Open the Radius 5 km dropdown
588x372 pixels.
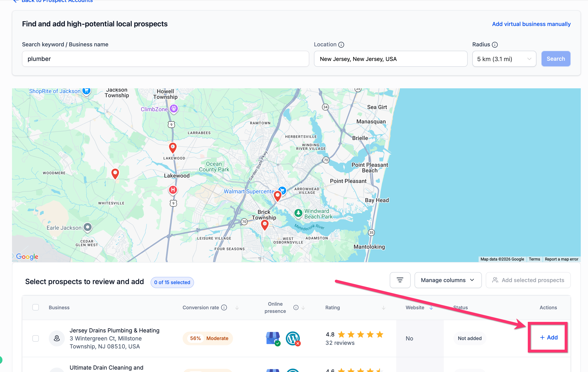tap(504, 59)
